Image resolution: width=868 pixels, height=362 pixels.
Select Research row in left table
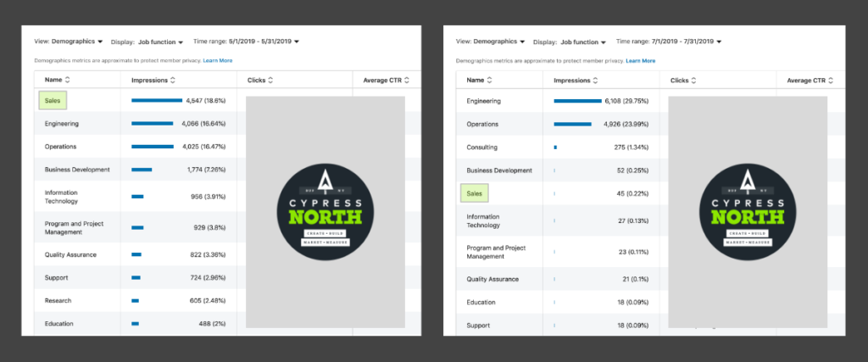pyautogui.click(x=58, y=301)
